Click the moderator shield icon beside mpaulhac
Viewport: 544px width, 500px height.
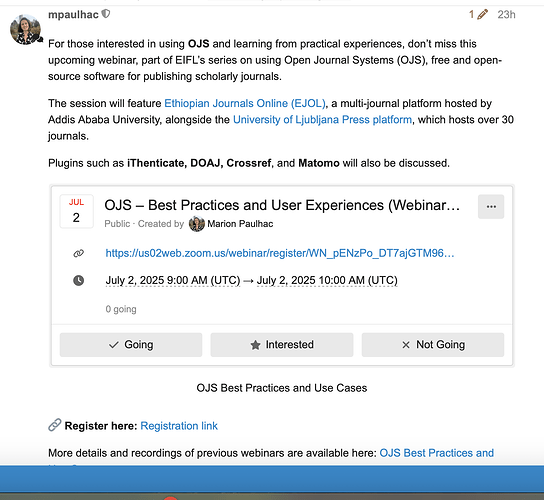[106, 14]
